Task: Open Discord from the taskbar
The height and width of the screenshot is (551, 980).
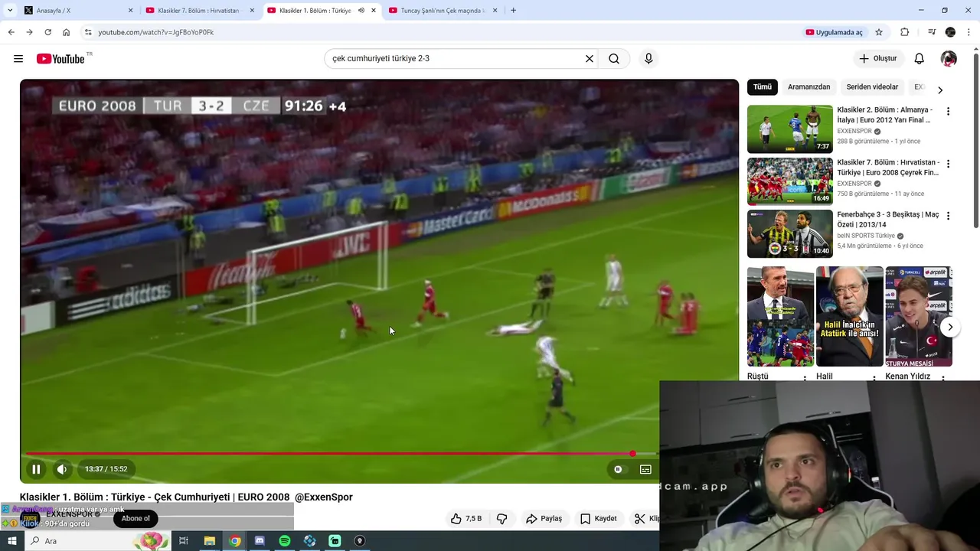Action: (260, 541)
